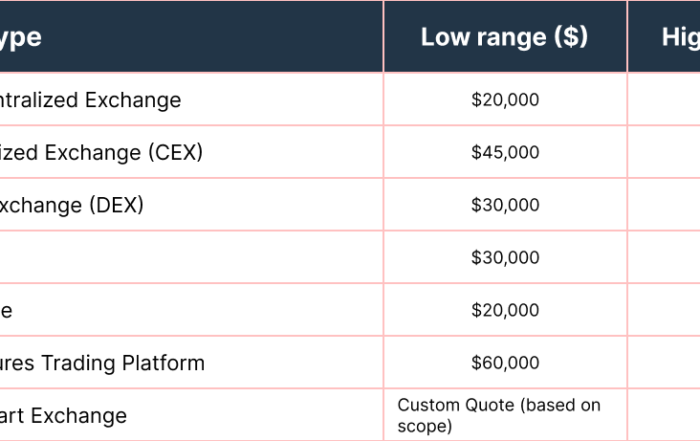Click the cut-off cell right of Custom Quote
The height and width of the screenshot is (441, 700).
click(664, 415)
